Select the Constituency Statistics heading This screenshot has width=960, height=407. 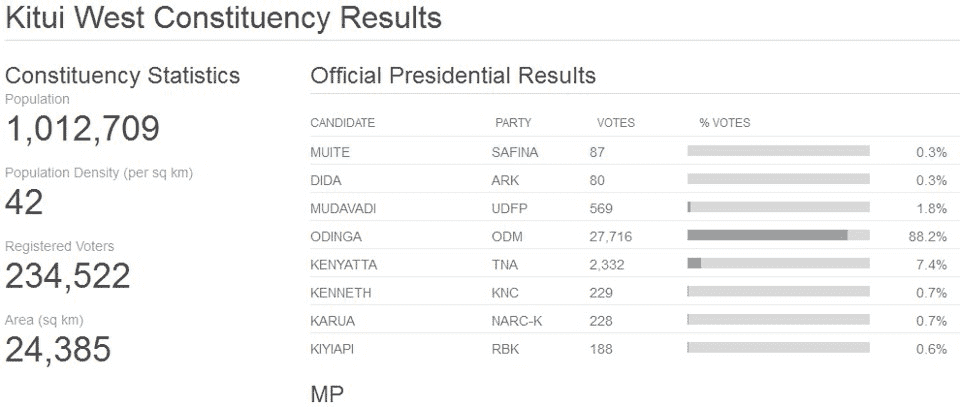(x=122, y=75)
